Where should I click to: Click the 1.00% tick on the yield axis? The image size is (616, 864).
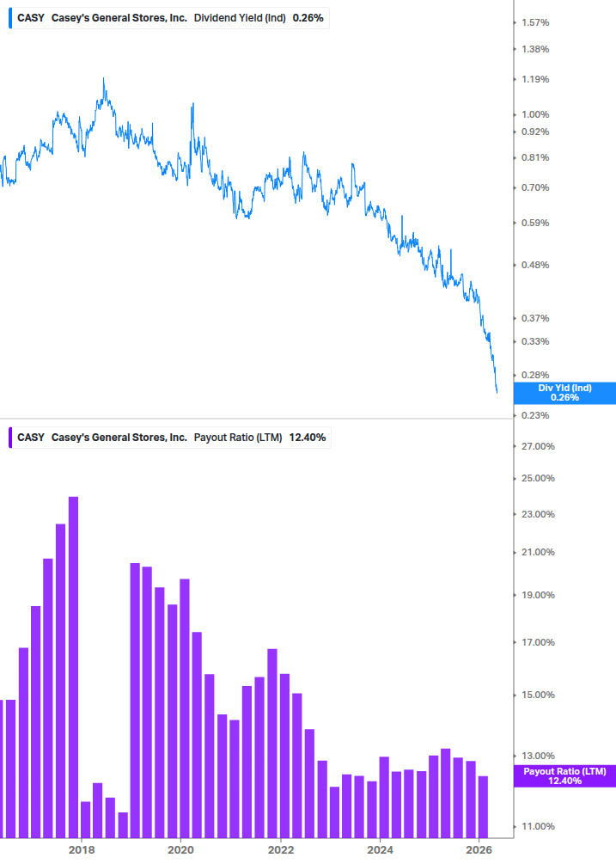[x=535, y=114]
